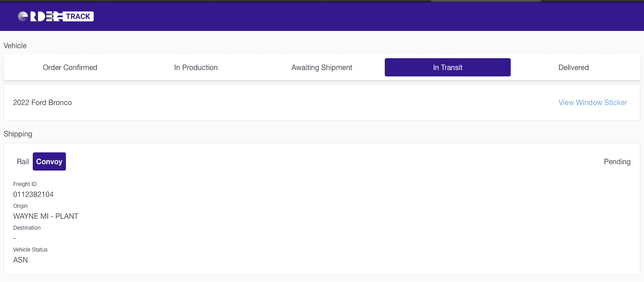Click freight ID number 0112382104

[33, 194]
